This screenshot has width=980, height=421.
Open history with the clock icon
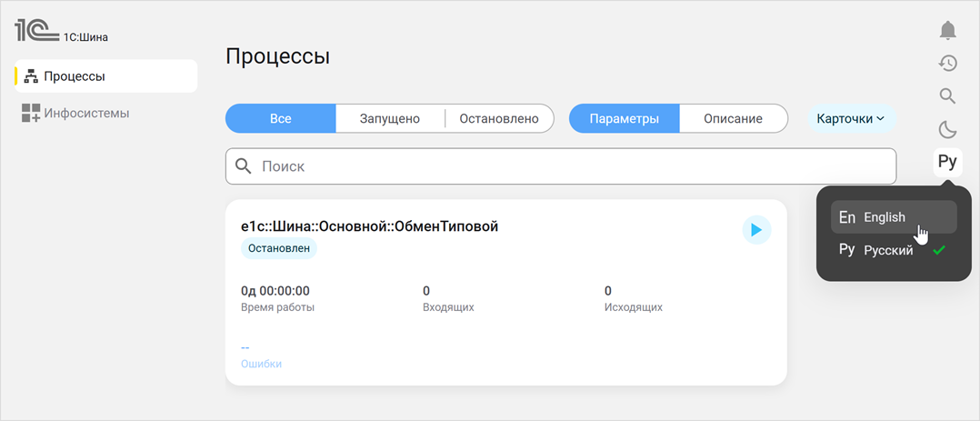[947, 63]
